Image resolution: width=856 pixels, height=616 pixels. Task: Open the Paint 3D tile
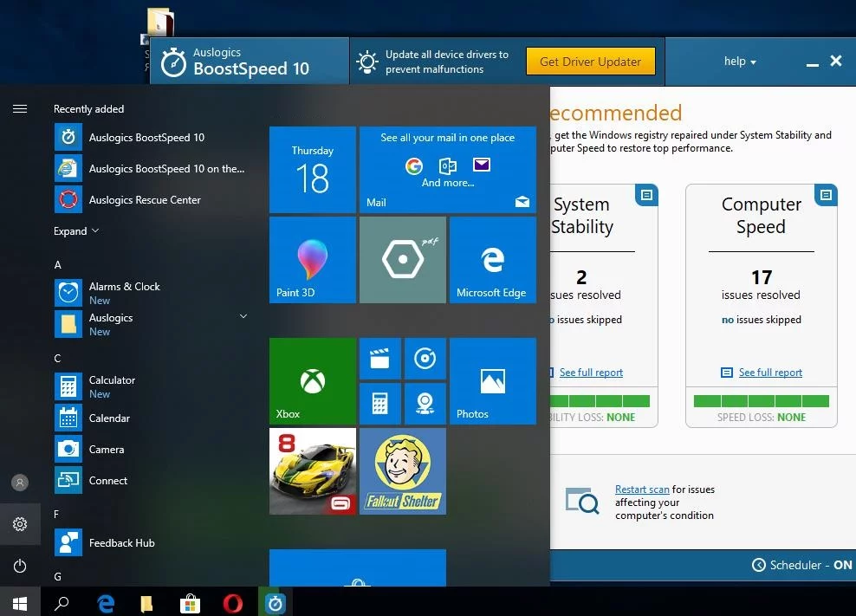312,260
